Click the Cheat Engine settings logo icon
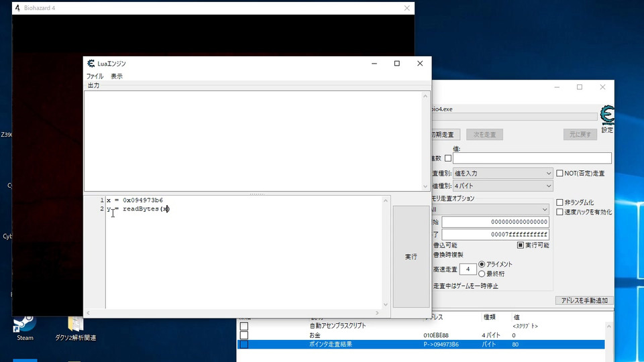 608,115
